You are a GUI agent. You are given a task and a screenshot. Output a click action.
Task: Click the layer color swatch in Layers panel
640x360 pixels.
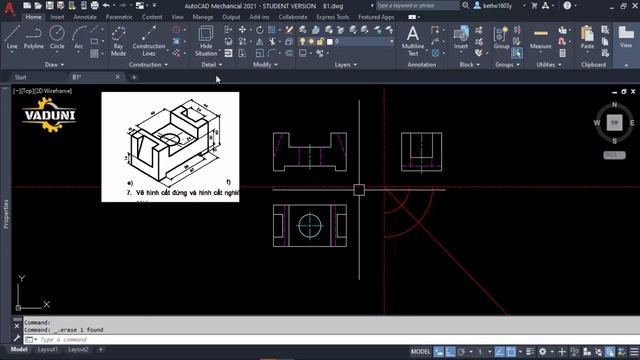pos(330,42)
